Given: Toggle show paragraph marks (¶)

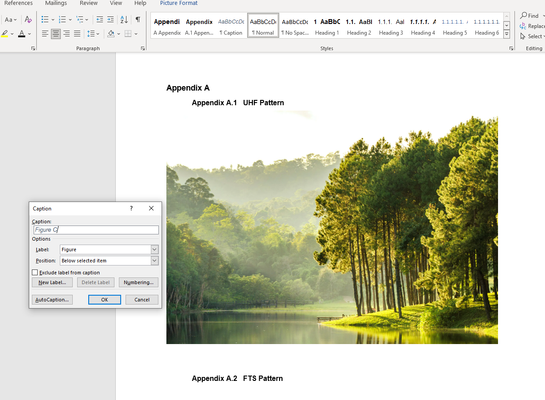Looking at the screenshot, I should (x=138, y=19).
